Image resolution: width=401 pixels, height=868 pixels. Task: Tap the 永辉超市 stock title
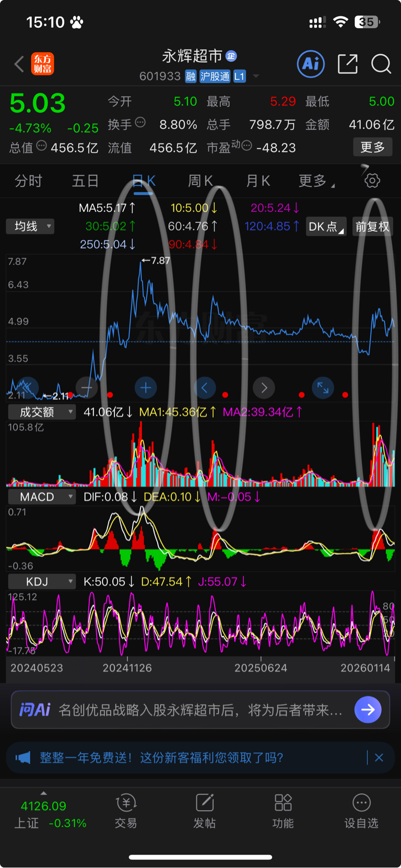tap(192, 56)
